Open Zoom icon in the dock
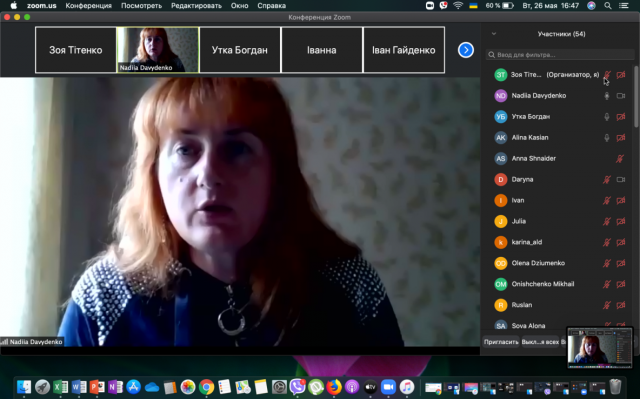The height and width of the screenshot is (399, 640). coord(389,387)
